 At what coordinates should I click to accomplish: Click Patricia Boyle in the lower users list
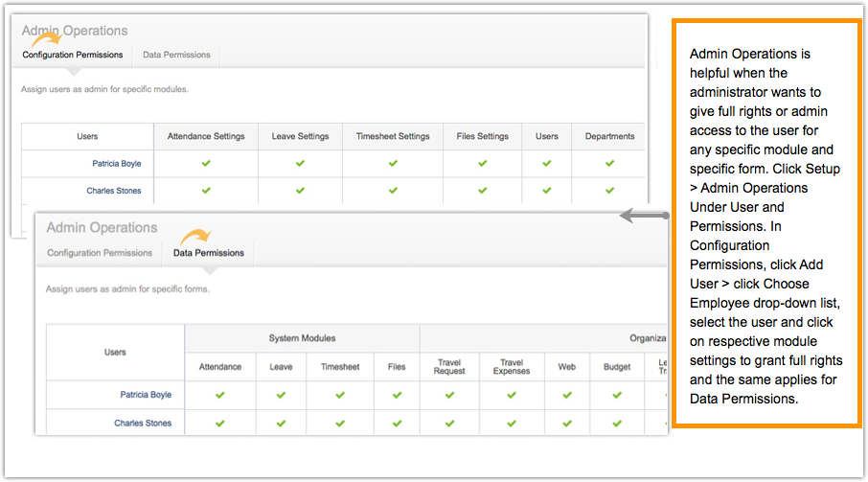tap(147, 395)
